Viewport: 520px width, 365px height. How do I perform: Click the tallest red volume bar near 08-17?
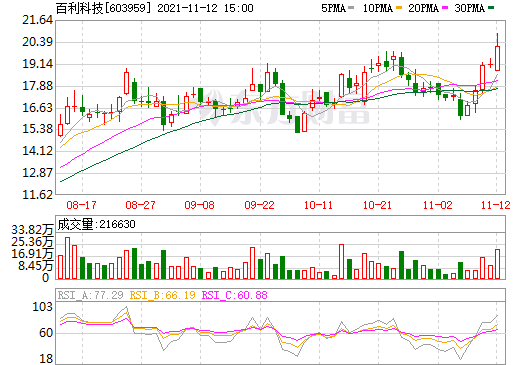tap(67, 258)
